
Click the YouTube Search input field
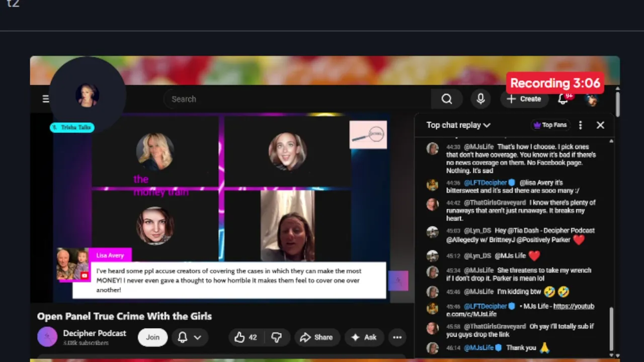click(x=297, y=99)
